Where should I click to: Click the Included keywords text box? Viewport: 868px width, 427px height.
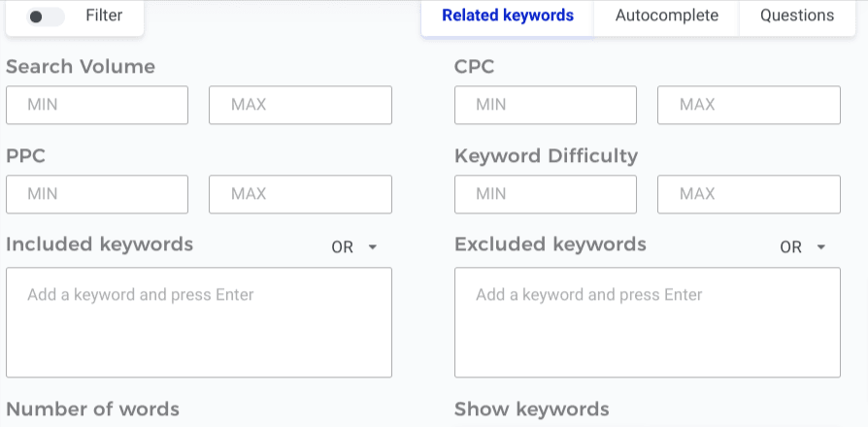(x=199, y=322)
